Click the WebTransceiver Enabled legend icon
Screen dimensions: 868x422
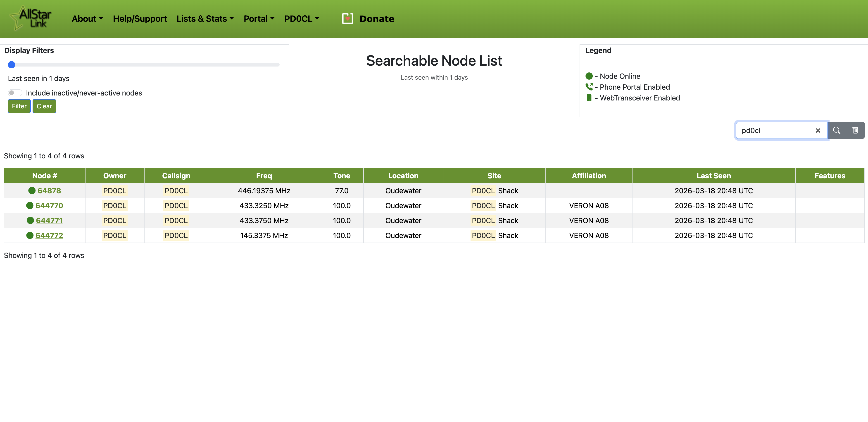pyautogui.click(x=589, y=98)
